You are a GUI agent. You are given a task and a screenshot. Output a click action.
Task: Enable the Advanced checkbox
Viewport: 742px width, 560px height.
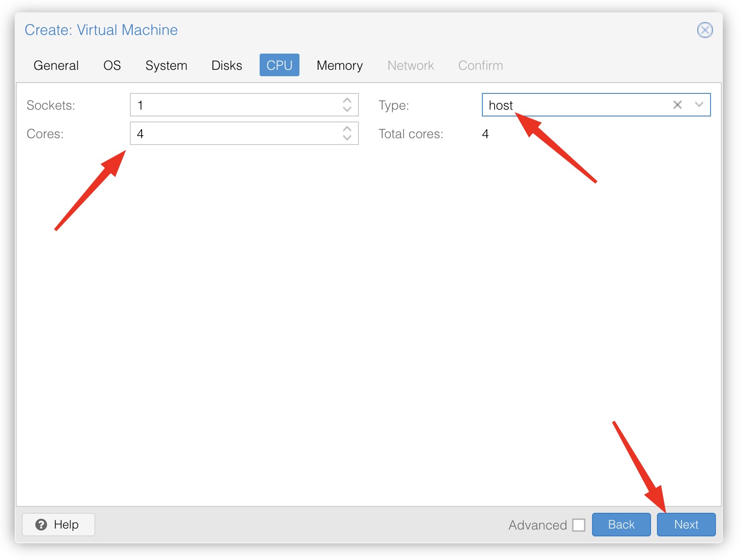coord(579,525)
